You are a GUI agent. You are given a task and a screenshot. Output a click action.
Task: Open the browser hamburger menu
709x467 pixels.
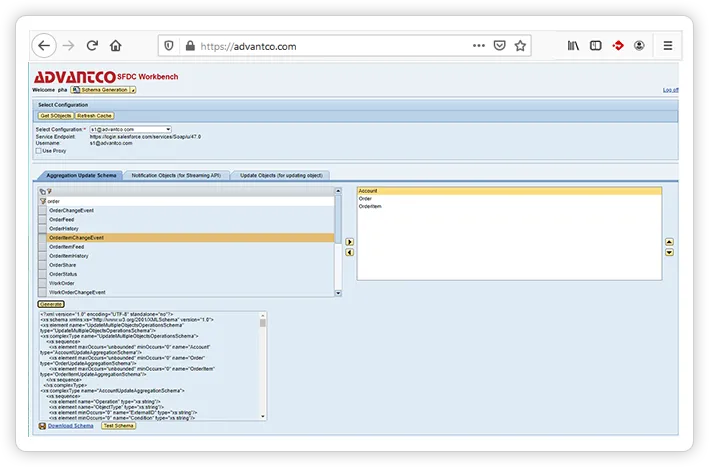coord(668,46)
